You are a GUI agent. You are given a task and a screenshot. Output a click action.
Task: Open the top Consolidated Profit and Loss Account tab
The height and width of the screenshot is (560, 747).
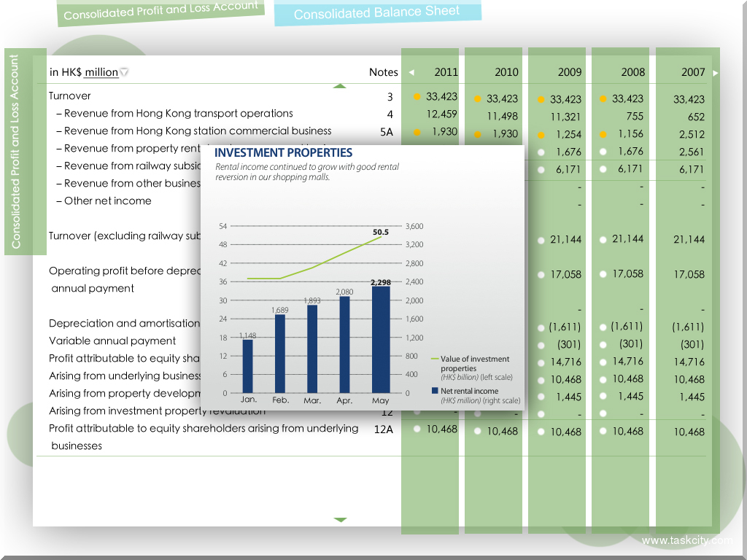(x=160, y=11)
